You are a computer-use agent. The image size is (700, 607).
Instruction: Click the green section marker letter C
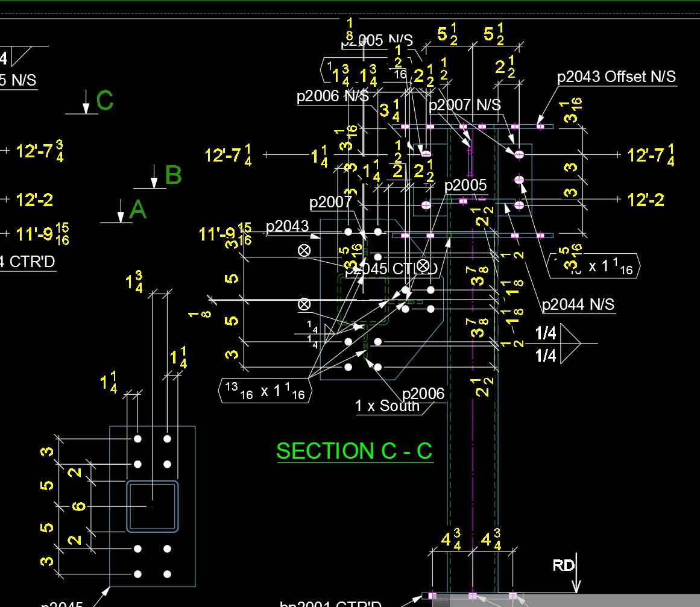coord(105,100)
